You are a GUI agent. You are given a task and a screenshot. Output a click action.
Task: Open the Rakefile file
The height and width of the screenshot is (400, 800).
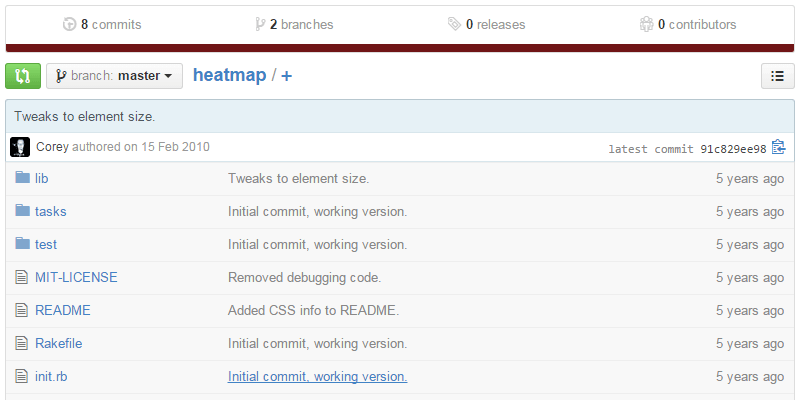[58, 344]
